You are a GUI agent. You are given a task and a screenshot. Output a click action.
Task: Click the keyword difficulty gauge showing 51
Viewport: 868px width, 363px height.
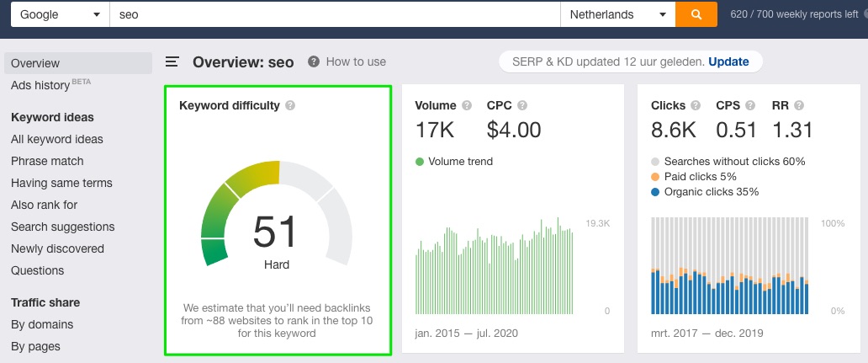pyautogui.click(x=276, y=213)
